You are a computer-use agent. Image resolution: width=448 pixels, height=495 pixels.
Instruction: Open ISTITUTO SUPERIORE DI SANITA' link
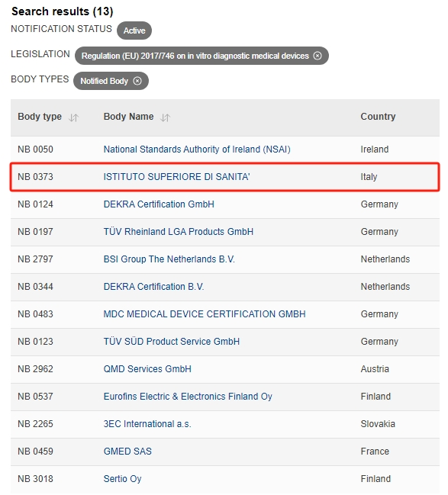tap(176, 177)
